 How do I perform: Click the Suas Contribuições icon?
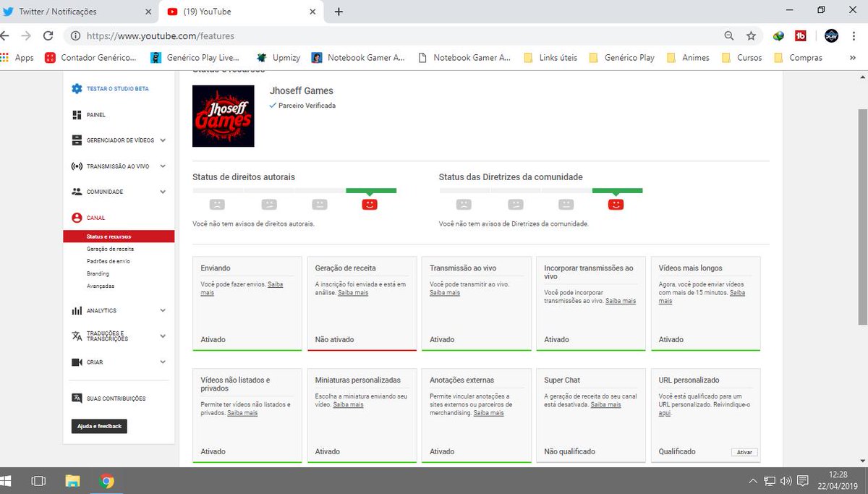[77, 399]
